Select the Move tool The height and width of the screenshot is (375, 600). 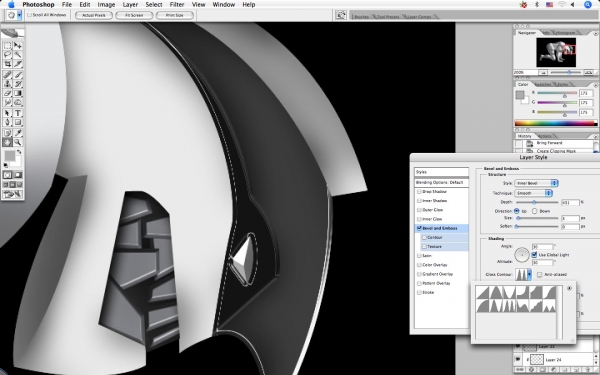[x=18, y=46]
